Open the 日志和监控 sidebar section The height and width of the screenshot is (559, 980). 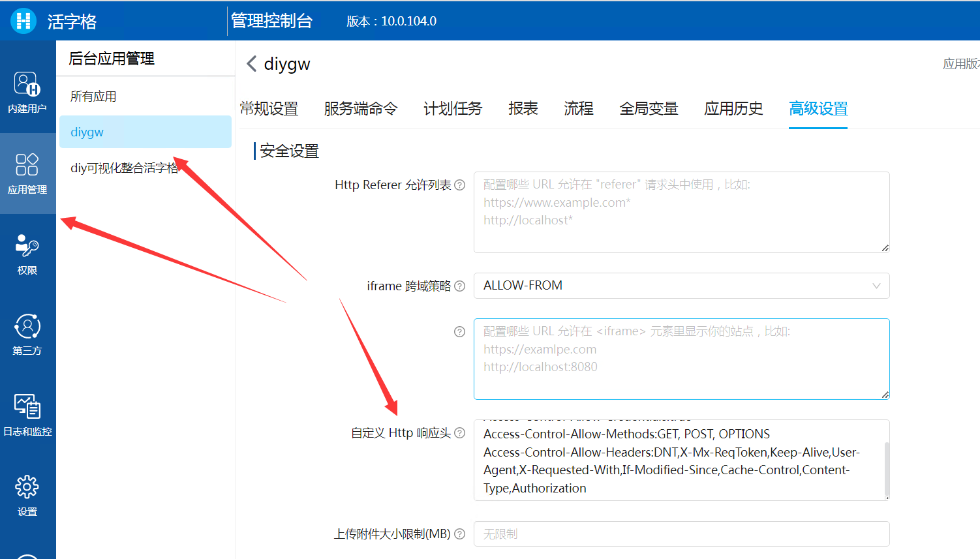pyautogui.click(x=27, y=415)
